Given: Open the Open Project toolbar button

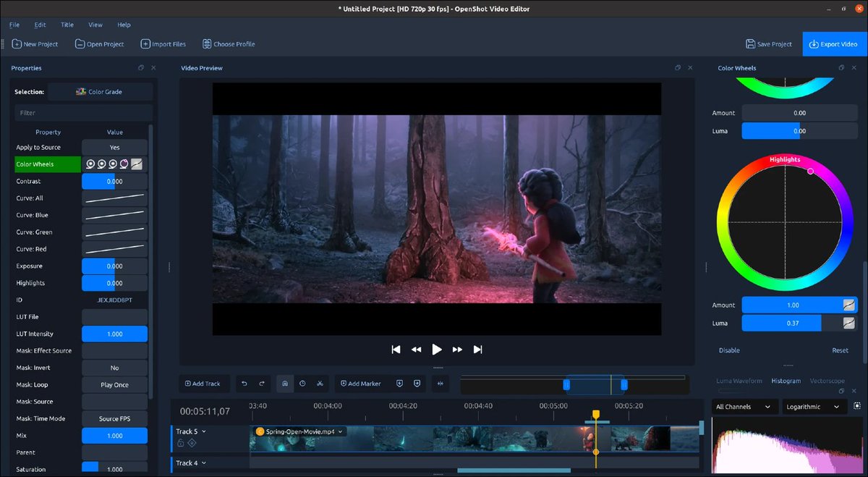Looking at the screenshot, I should [100, 44].
